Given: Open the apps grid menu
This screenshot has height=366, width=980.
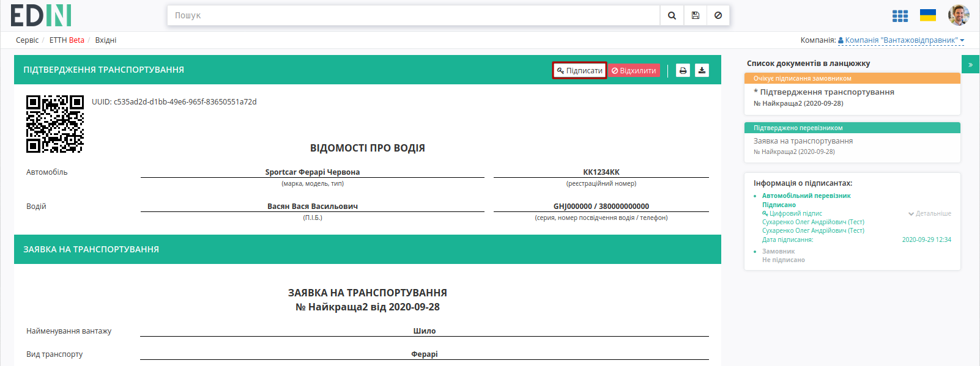Looking at the screenshot, I should click(x=900, y=16).
